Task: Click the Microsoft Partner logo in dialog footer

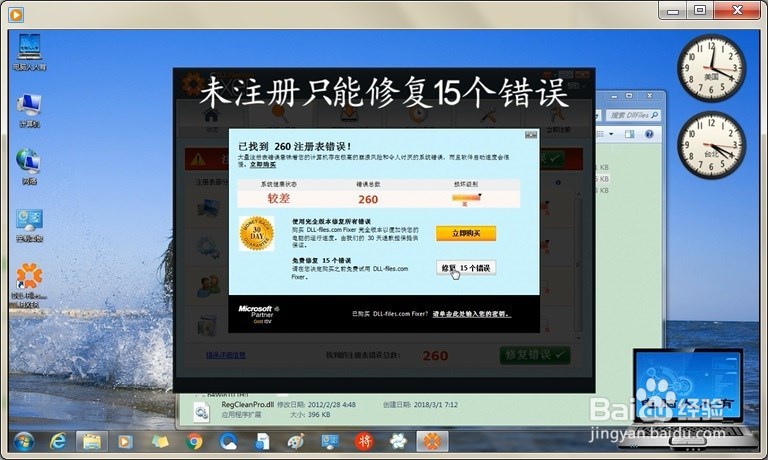Action: 259,315
